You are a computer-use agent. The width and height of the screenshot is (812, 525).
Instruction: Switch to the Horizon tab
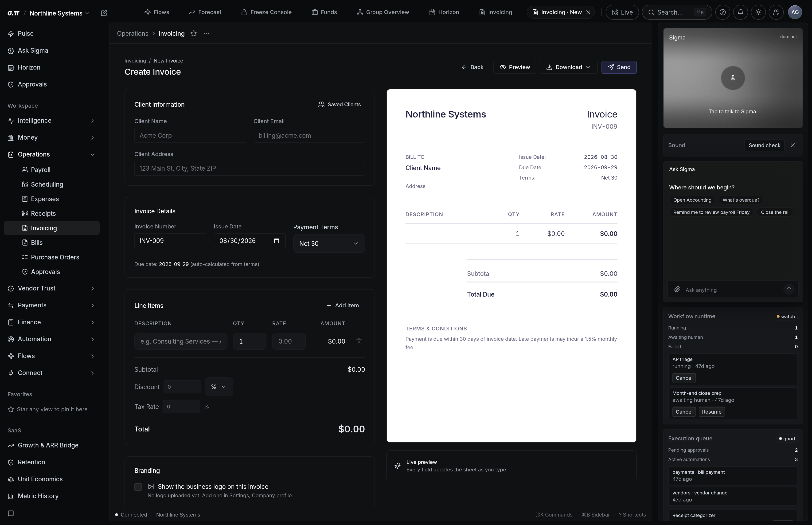(444, 12)
